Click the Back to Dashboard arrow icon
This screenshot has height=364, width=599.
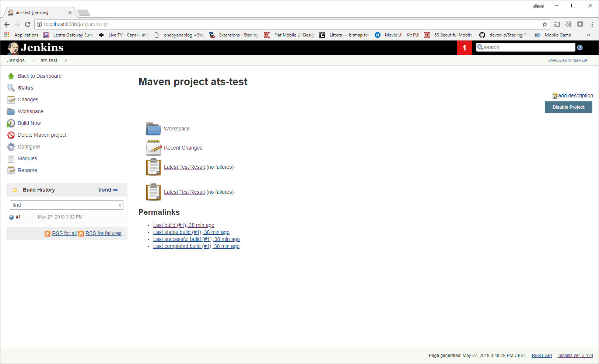[11, 76]
